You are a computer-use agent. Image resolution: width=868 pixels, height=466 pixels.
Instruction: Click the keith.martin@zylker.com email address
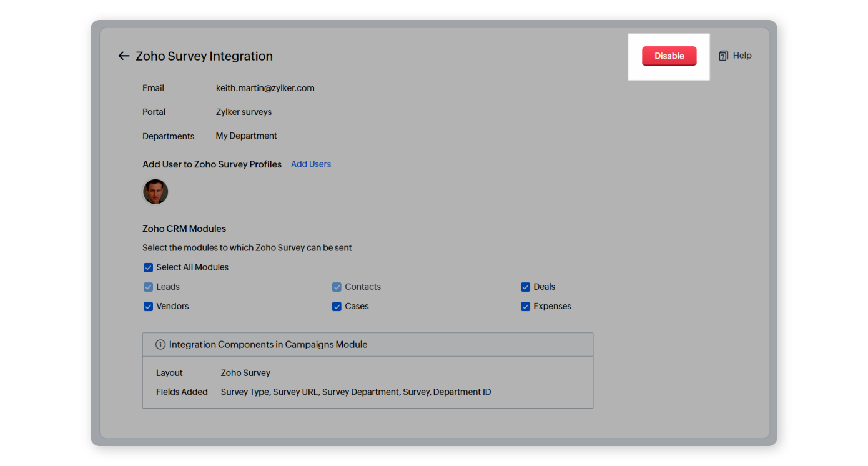pos(265,88)
